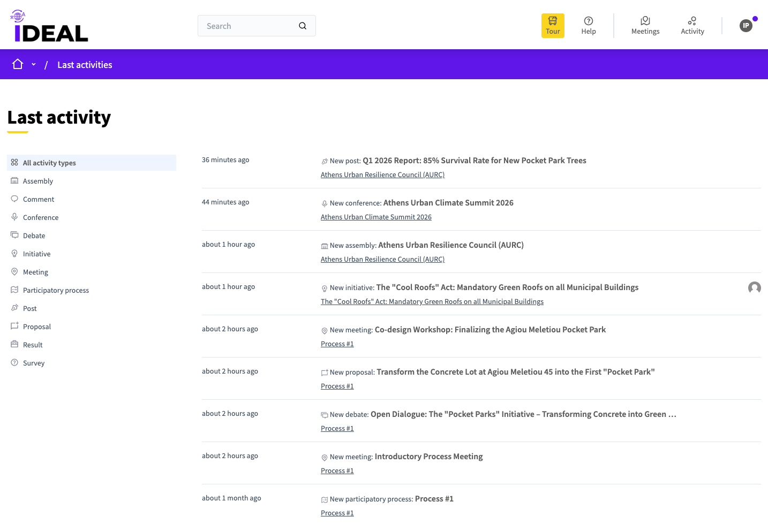Screen dimensions: 768x532
Task: Expand the breadcrumb chevron dropdown next to home
Action: 33,64
